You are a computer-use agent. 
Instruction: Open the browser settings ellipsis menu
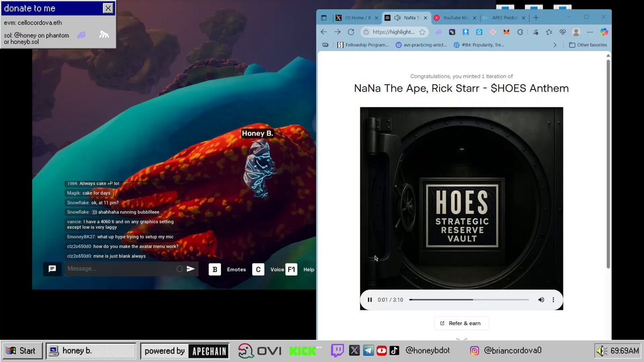pos(590,32)
